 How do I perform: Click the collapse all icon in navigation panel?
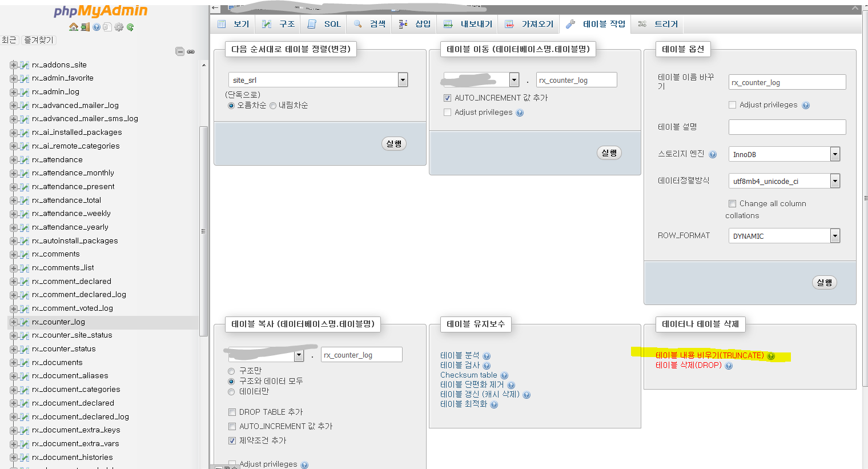tap(180, 51)
